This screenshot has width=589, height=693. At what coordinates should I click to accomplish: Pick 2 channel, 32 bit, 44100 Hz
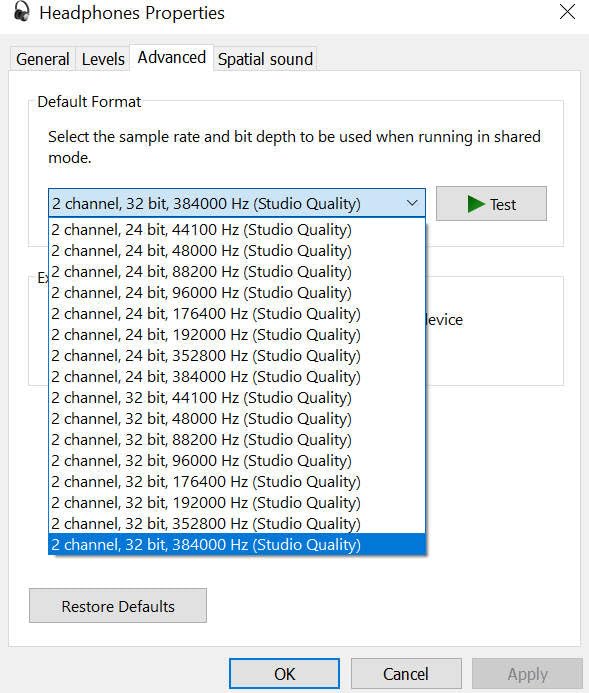pyautogui.click(x=237, y=398)
